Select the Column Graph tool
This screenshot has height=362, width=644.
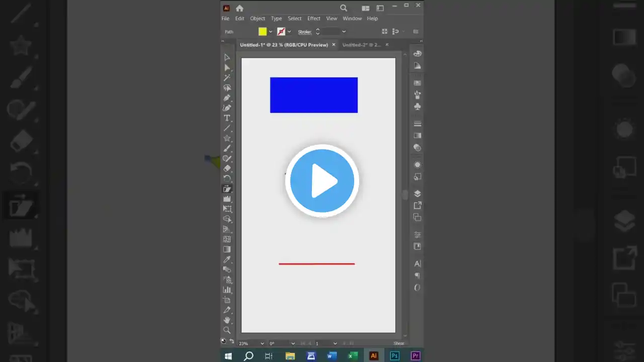tap(227, 290)
